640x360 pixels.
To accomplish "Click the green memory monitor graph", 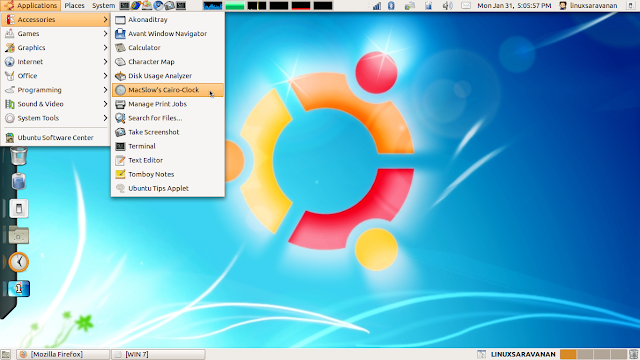I will click(x=235, y=6).
